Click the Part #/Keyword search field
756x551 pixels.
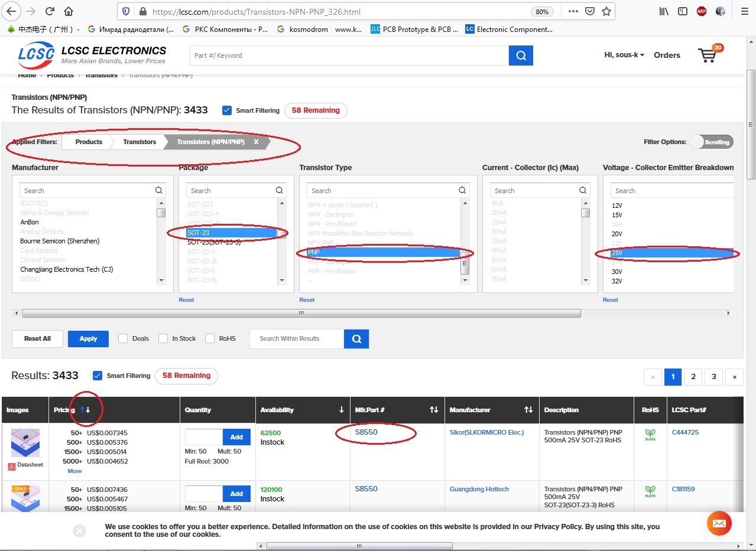click(x=349, y=56)
